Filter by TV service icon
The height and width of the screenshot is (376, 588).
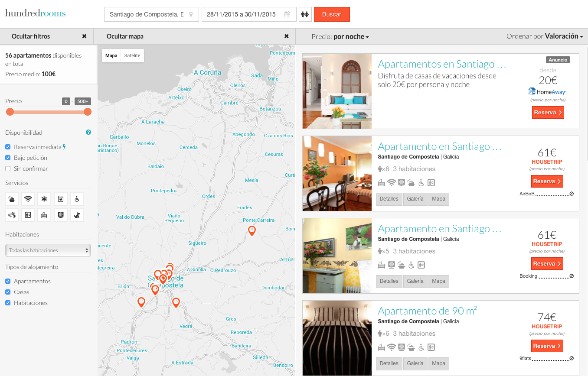point(61,214)
